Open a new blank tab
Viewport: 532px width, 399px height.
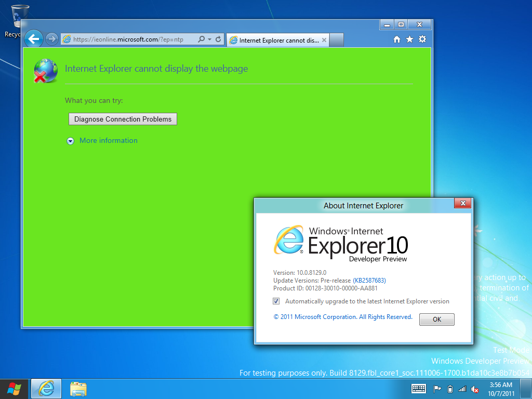point(337,40)
